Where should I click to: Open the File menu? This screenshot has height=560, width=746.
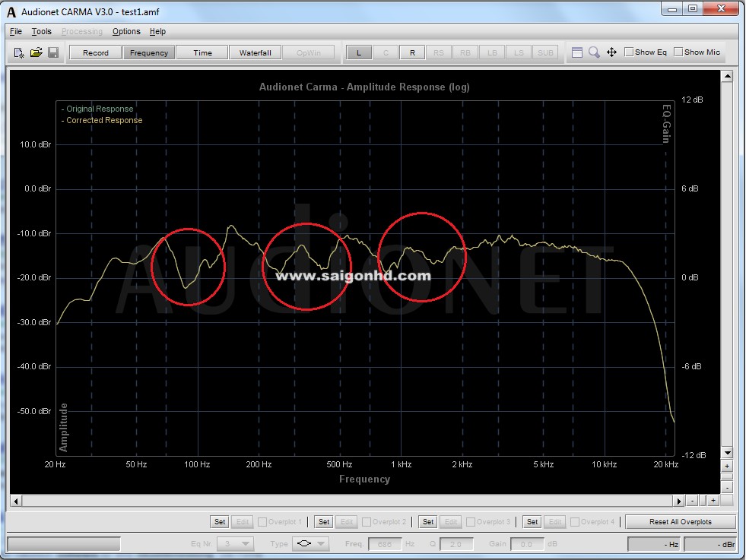click(x=16, y=31)
